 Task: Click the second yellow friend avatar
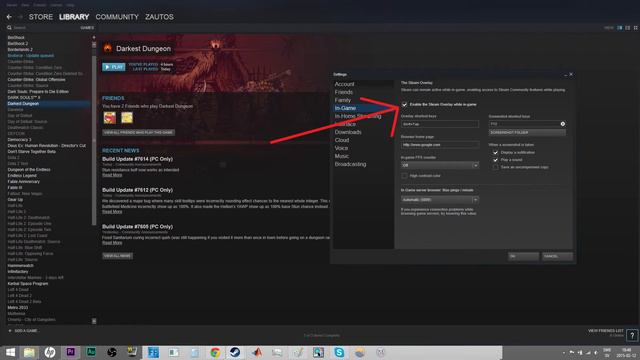tap(127, 118)
